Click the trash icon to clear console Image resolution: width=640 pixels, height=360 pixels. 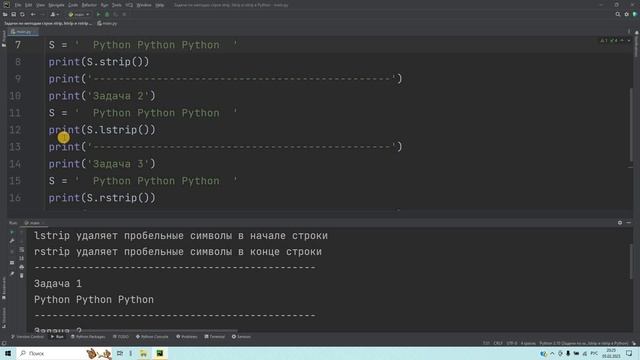[x=22, y=276]
